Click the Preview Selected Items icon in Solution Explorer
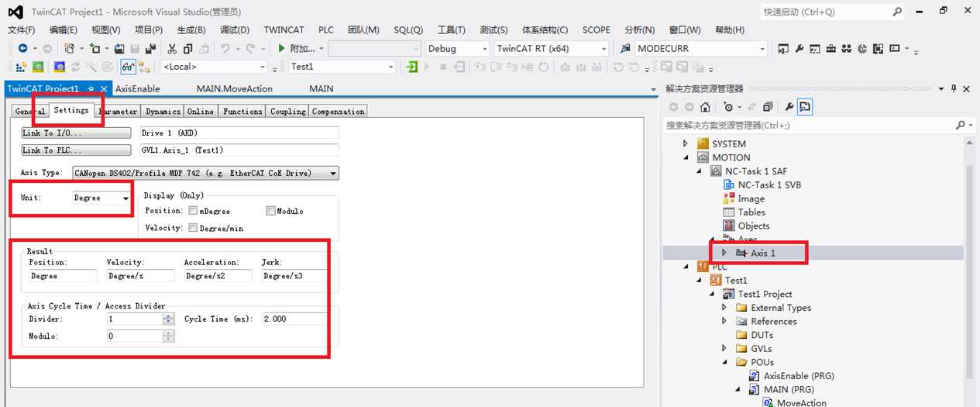The width and height of the screenshot is (980, 407). click(805, 107)
